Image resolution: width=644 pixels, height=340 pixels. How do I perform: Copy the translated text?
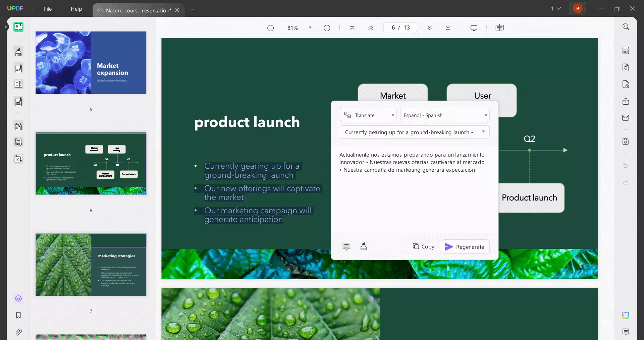tap(423, 246)
